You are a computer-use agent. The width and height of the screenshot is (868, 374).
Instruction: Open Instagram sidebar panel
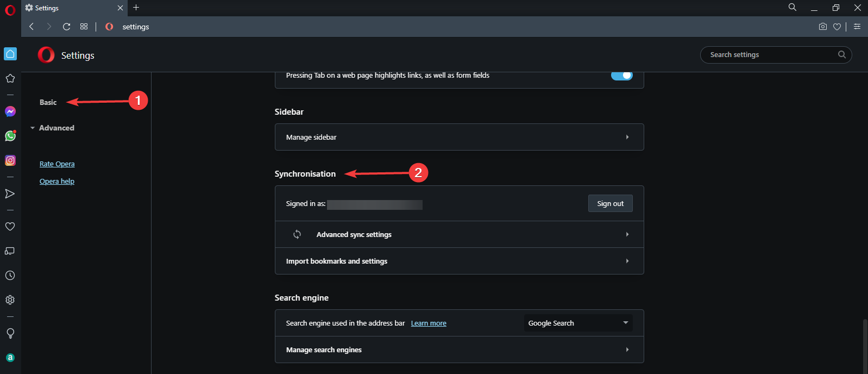point(10,160)
